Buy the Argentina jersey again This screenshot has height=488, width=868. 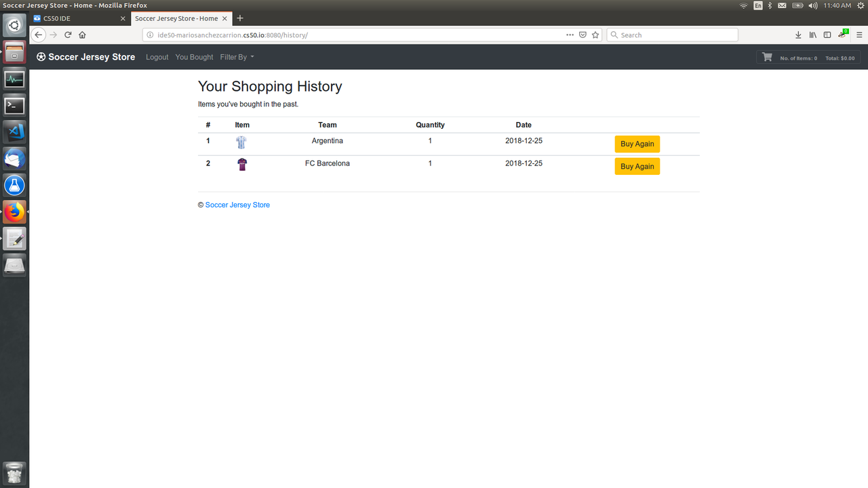pyautogui.click(x=637, y=144)
